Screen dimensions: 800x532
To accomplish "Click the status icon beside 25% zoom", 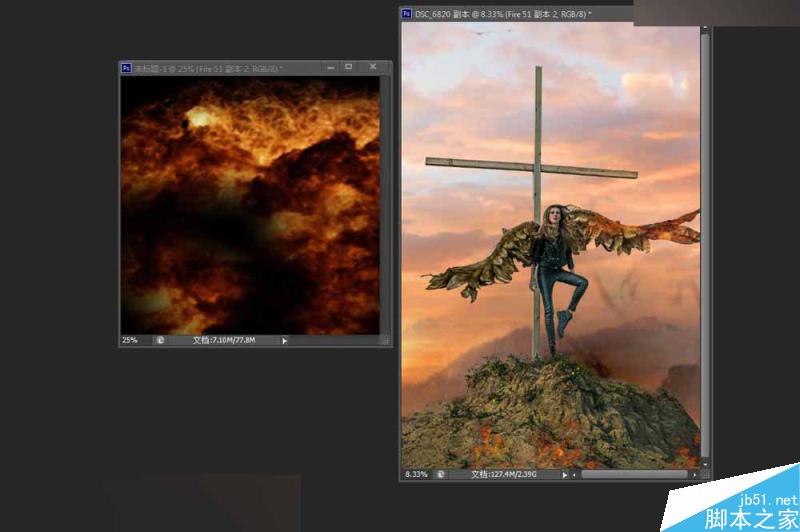I will [x=160, y=340].
